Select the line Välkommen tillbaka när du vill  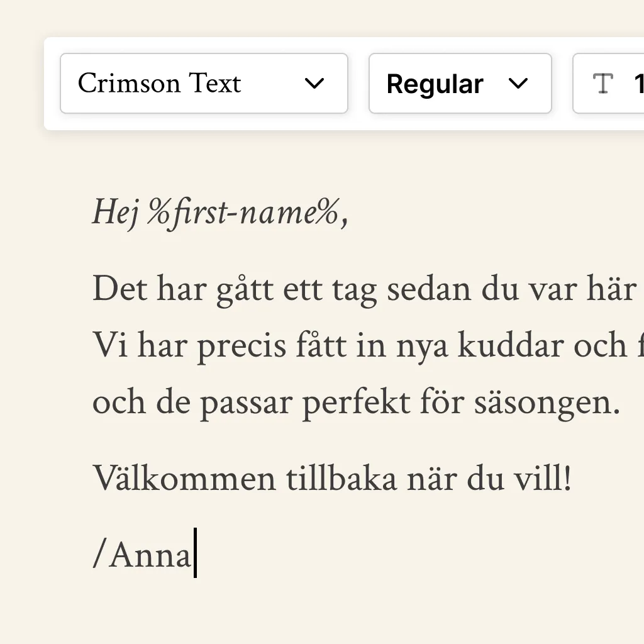[x=331, y=478]
